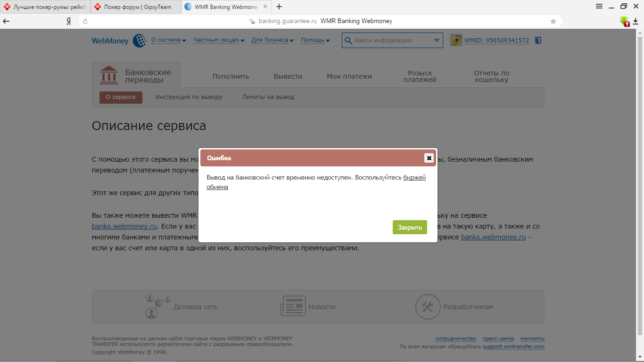Click the magnifier search icon
This screenshot has height=362, width=644.
click(348, 41)
